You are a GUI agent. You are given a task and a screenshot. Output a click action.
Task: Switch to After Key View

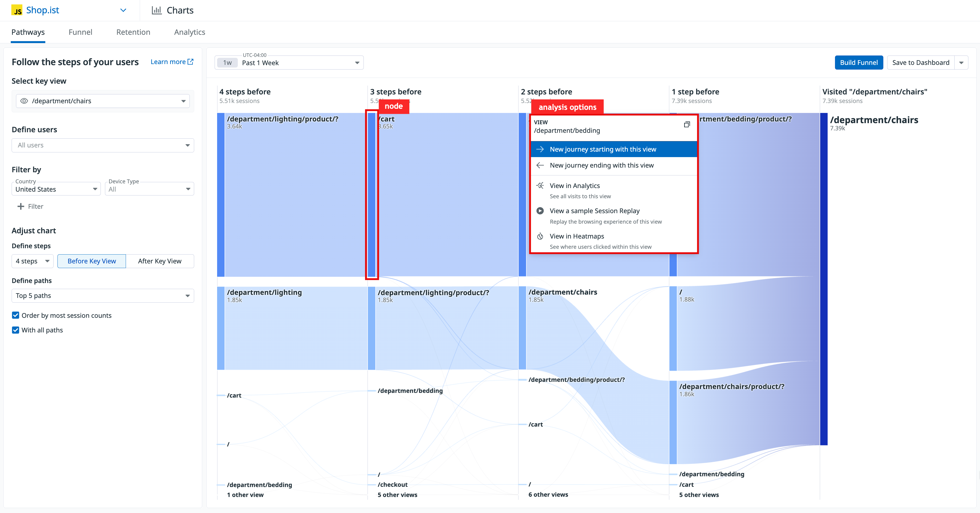159,261
